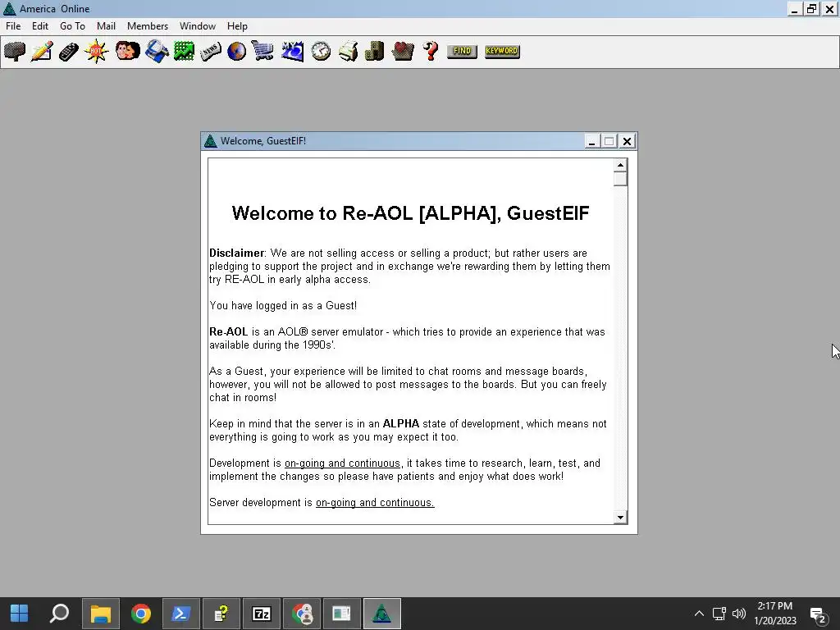Click 'on-going and continuous.' link after Server development

click(x=375, y=503)
